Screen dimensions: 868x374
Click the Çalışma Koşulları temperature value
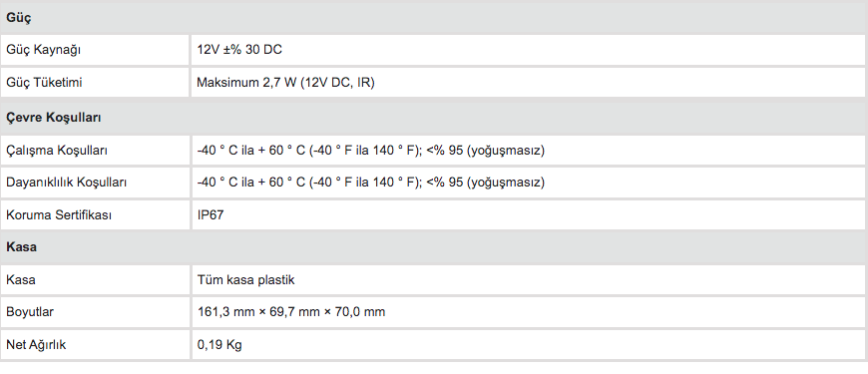pyautogui.click(x=371, y=150)
